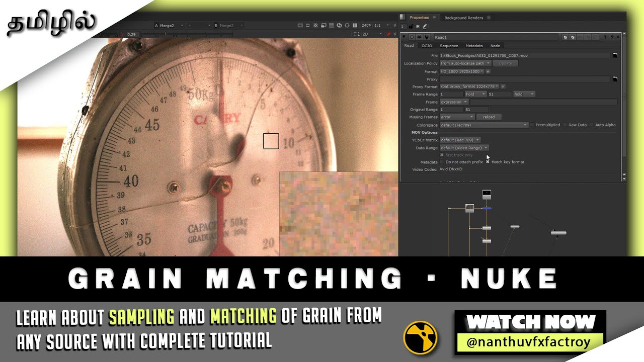Click the float panel icon on Read1 header
Screen dimensions: 644x362
click(612, 37)
